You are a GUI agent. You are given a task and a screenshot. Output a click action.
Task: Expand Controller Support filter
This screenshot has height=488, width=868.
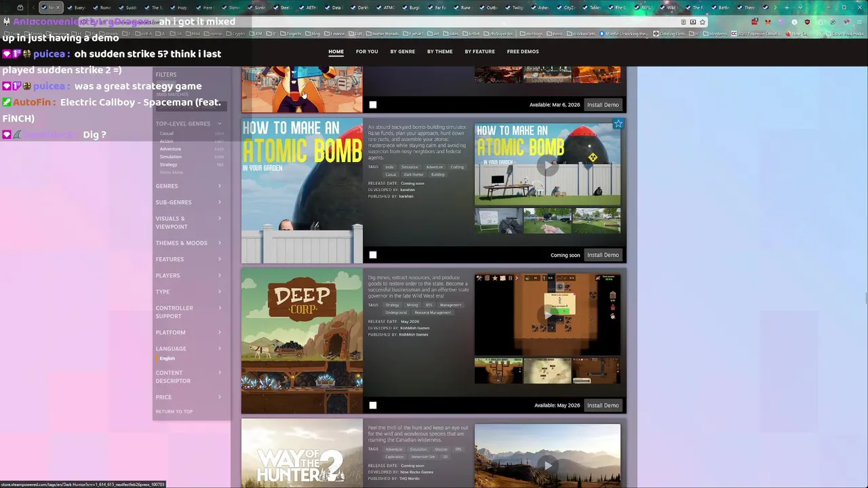[x=189, y=312]
